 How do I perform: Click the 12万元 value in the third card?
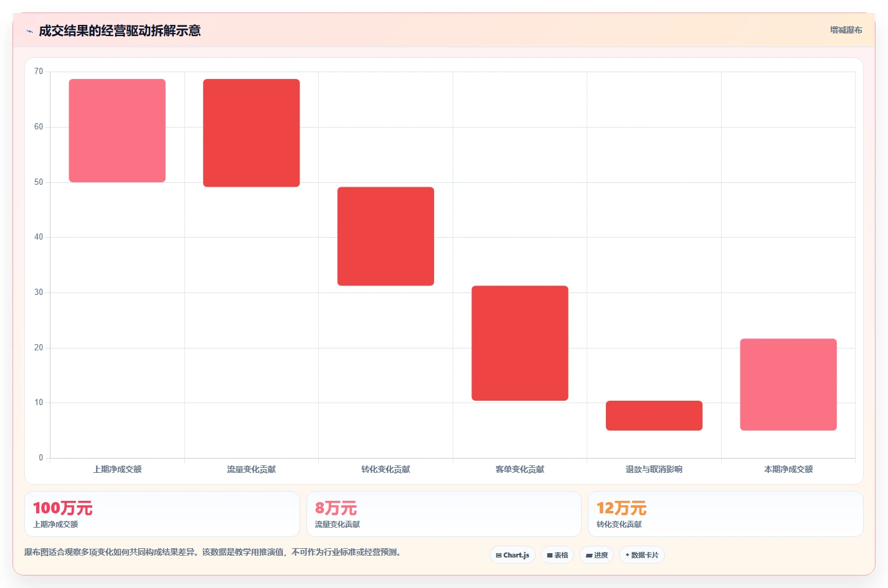point(621,508)
